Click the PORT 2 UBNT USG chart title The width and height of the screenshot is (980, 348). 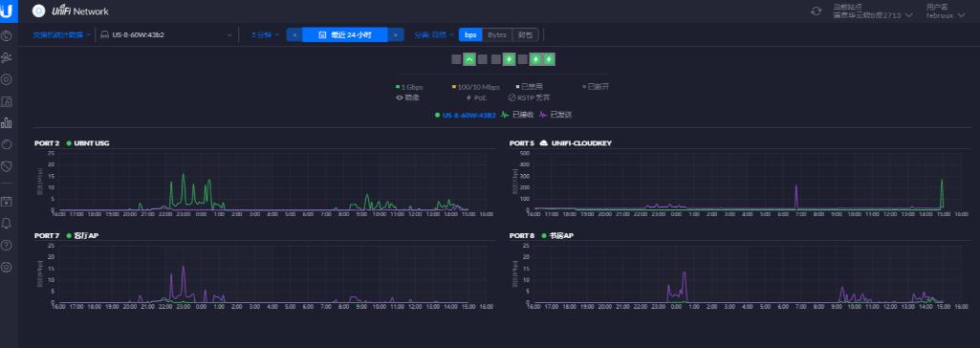(x=72, y=143)
